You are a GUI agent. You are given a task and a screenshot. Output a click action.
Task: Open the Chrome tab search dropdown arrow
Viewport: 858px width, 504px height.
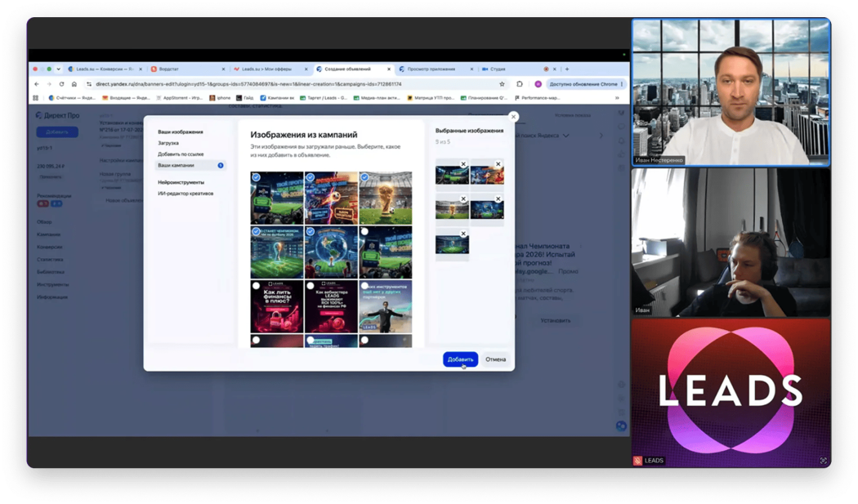pos(59,69)
